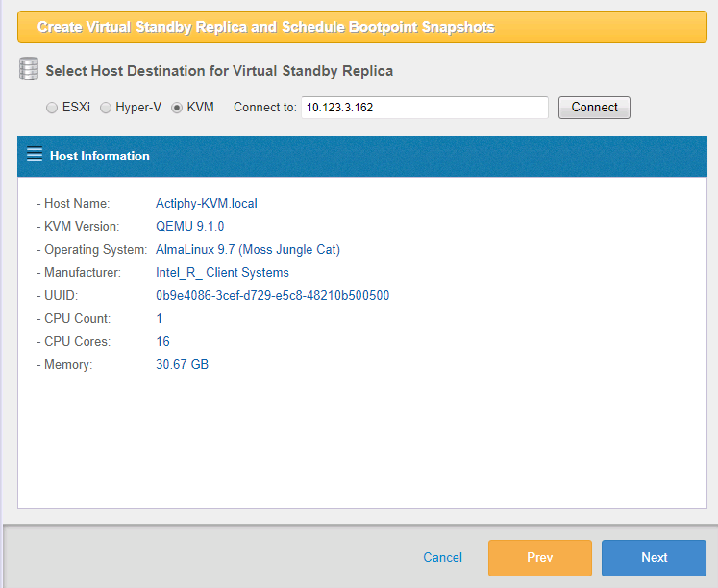This screenshot has height=588, width=718.
Task: Click the Actiphy-KVM.local host name value
Action: tap(206, 204)
